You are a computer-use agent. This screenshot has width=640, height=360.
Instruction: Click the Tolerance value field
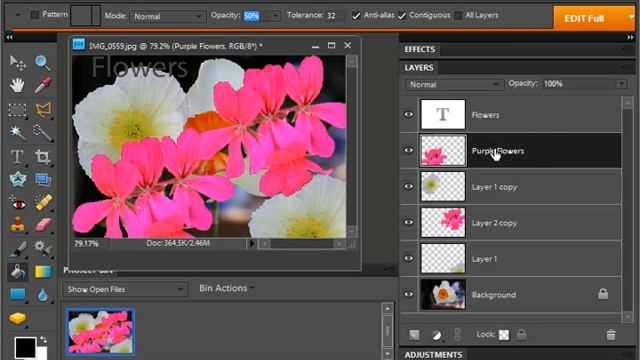pos(334,16)
